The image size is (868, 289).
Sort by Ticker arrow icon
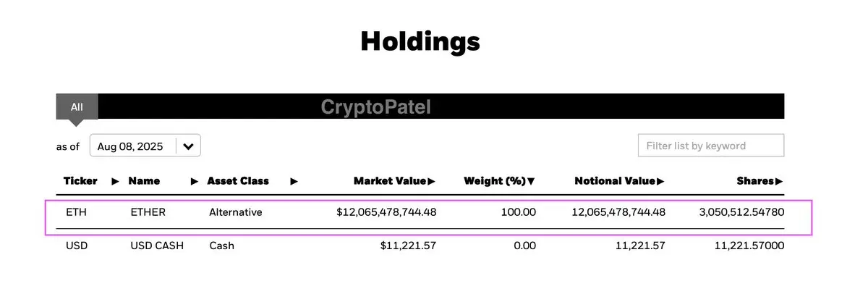(x=115, y=181)
